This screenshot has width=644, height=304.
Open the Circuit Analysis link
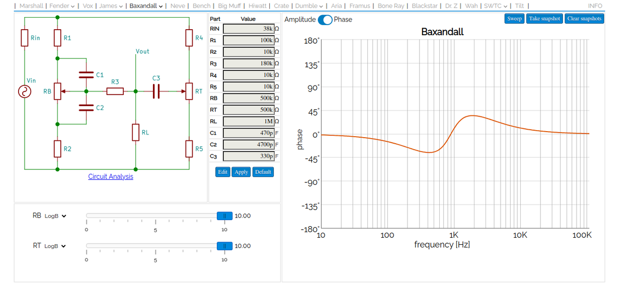pyautogui.click(x=111, y=176)
